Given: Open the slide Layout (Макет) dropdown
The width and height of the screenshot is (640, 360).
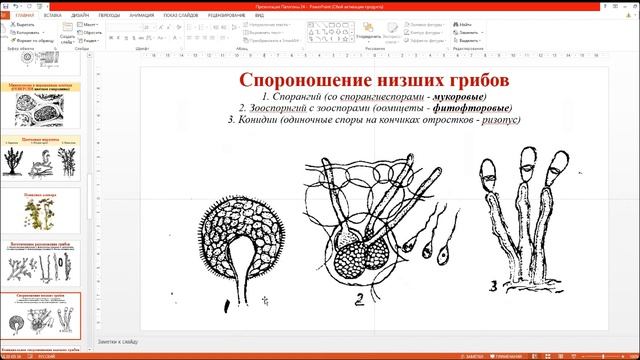Looking at the screenshot, I should tap(88, 24).
